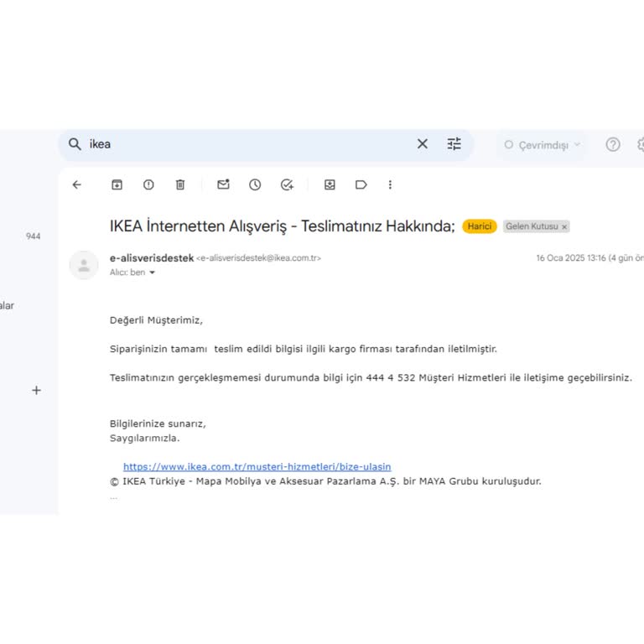The image size is (644, 644).
Task: Delete email with trash icon
Action: pos(180,184)
